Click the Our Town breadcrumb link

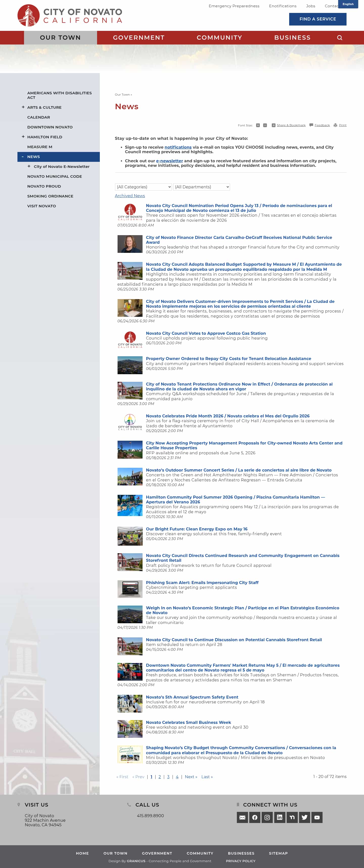[x=122, y=95]
